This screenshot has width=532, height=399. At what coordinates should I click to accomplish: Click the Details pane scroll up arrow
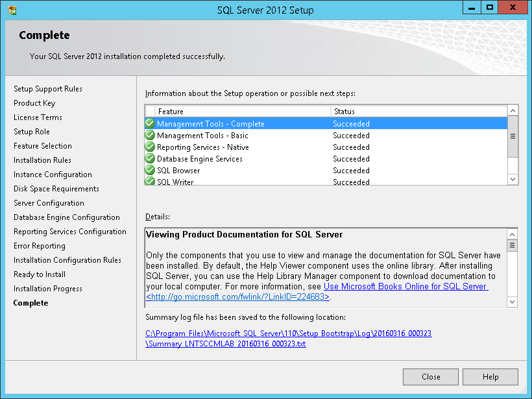[512, 234]
